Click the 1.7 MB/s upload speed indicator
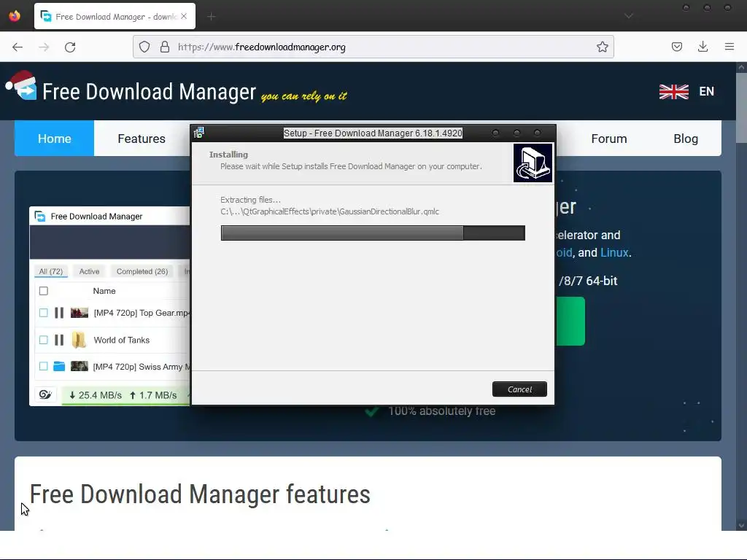747x560 pixels. tap(153, 395)
